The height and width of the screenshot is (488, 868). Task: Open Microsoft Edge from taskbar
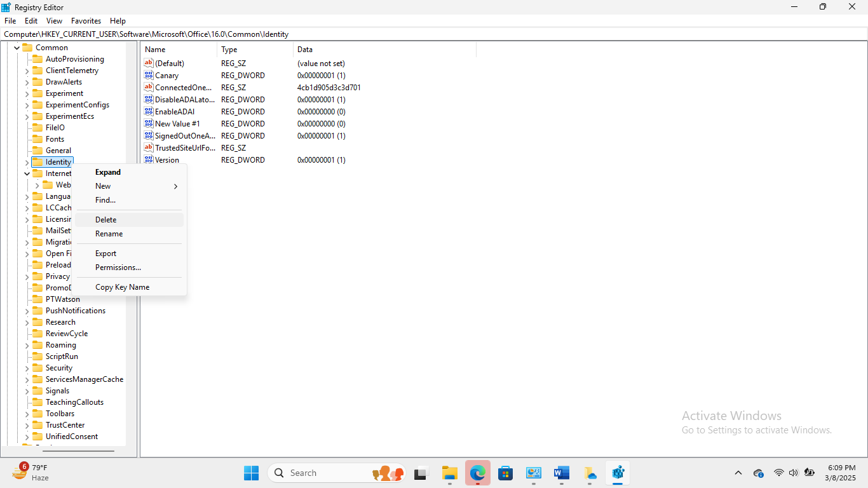point(478,473)
